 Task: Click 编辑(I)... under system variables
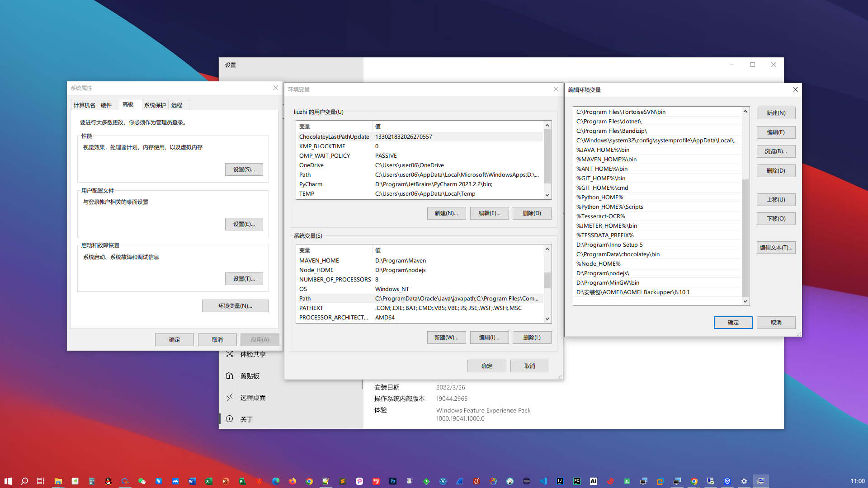coord(489,338)
